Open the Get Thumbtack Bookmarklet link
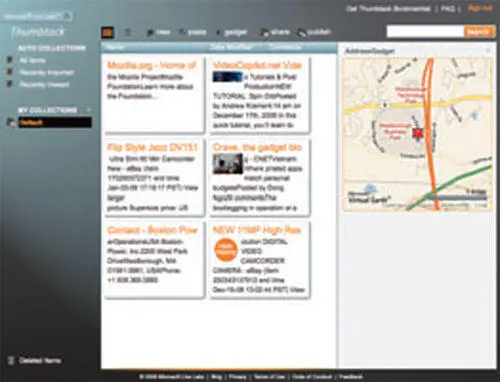500x382 pixels. click(388, 9)
